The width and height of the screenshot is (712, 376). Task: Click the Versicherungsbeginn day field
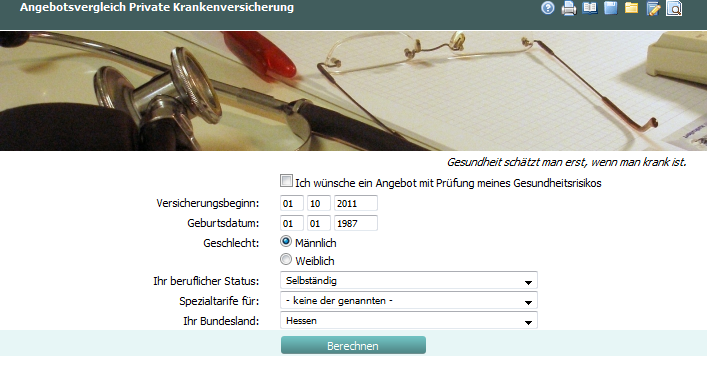tap(292, 203)
